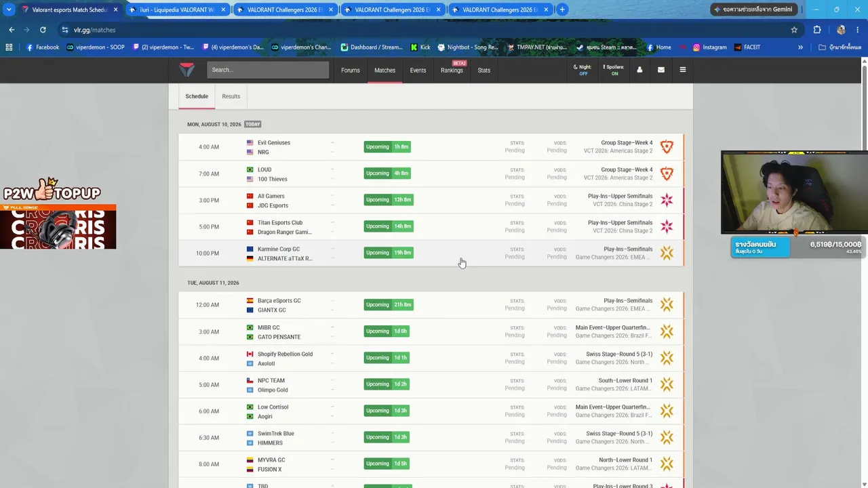
Task: Open Rankings in the site navigation
Action: pos(452,70)
